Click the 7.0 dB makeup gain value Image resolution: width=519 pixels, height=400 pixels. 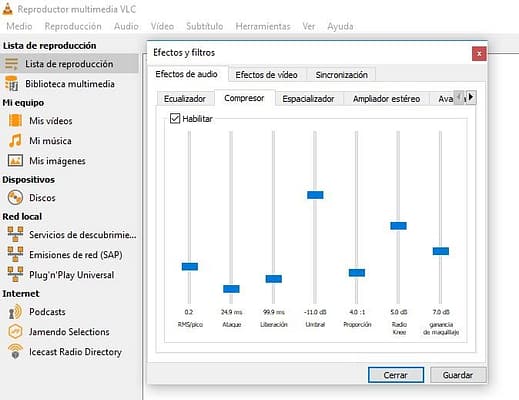[x=441, y=312]
